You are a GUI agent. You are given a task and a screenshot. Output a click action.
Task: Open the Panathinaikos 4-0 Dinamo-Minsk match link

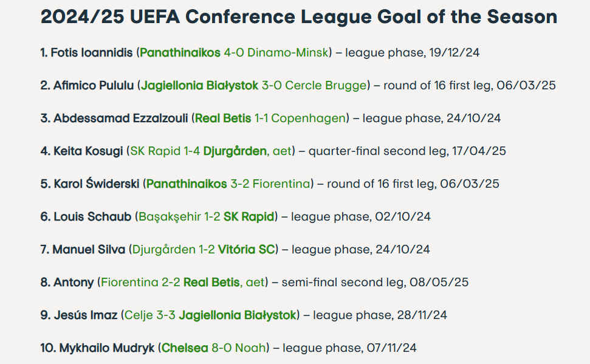tap(235, 52)
